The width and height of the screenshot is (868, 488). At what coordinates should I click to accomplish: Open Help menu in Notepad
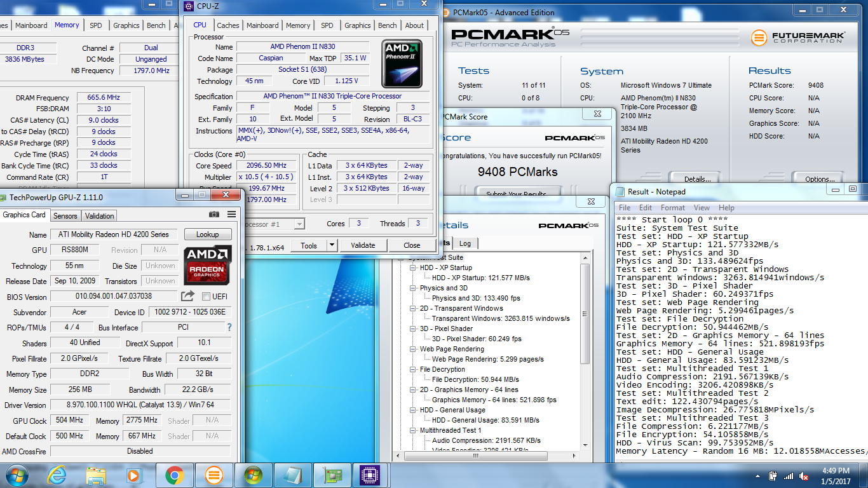coord(726,208)
